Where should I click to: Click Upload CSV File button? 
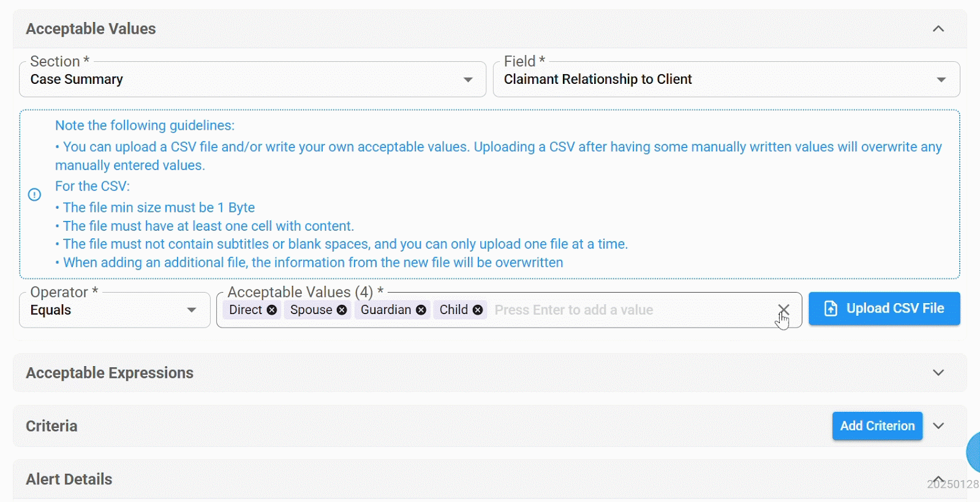(x=884, y=309)
